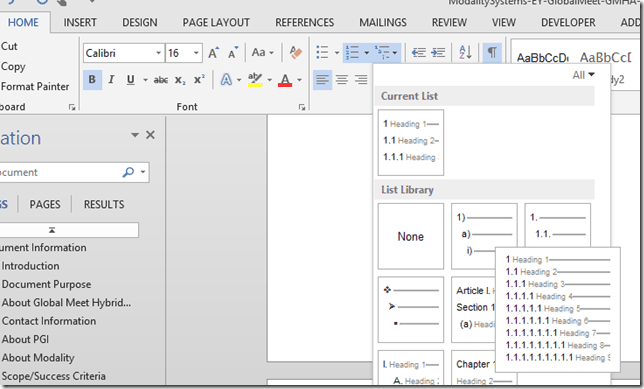The image size is (644, 389).
Task: Click the Multilevel List icon
Action: tap(382, 53)
